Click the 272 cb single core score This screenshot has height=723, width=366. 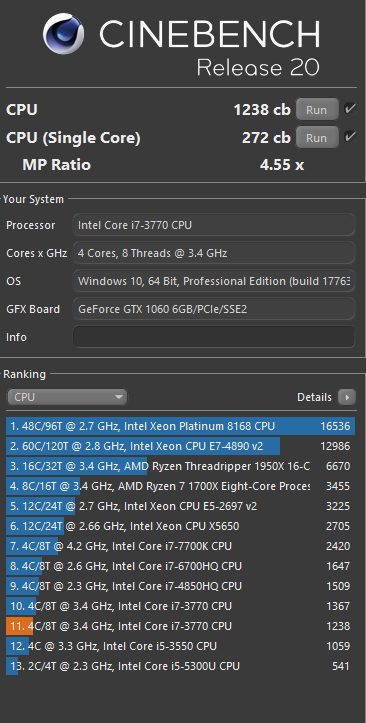coord(266,137)
